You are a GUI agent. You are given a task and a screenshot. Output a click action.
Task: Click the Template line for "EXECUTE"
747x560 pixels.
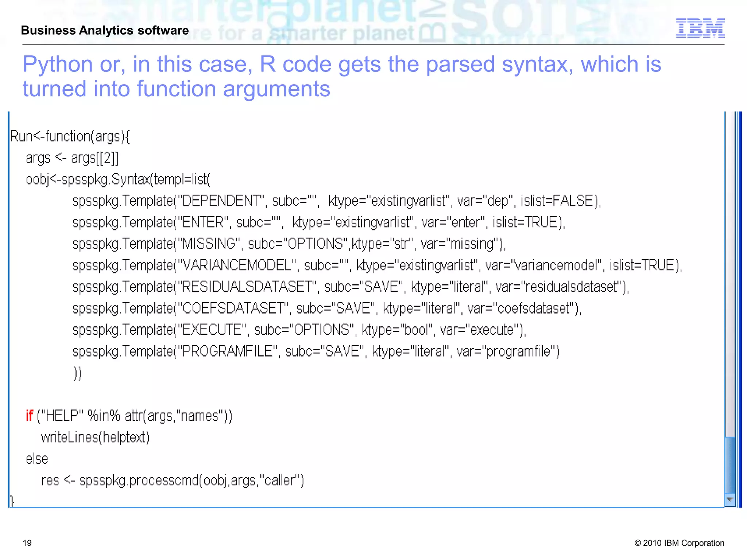pos(299,330)
